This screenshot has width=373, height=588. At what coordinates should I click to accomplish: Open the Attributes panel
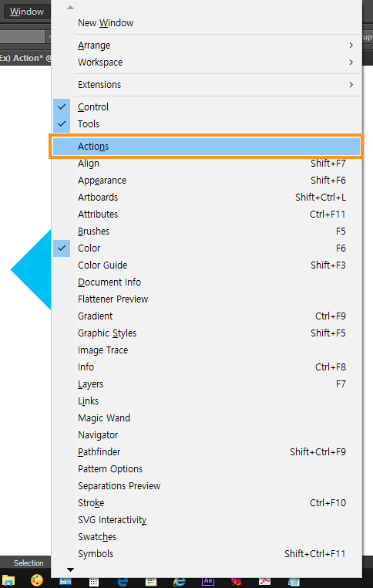pos(207,214)
